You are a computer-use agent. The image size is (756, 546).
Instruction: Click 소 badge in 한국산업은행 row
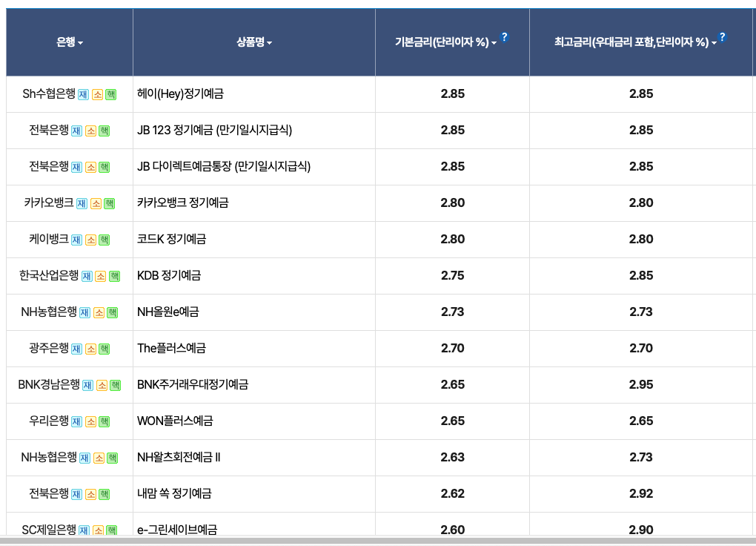pyautogui.click(x=100, y=276)
